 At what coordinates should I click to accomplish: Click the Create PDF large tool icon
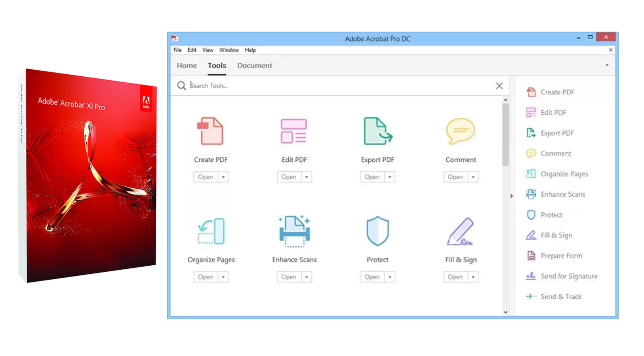point(211,131)
